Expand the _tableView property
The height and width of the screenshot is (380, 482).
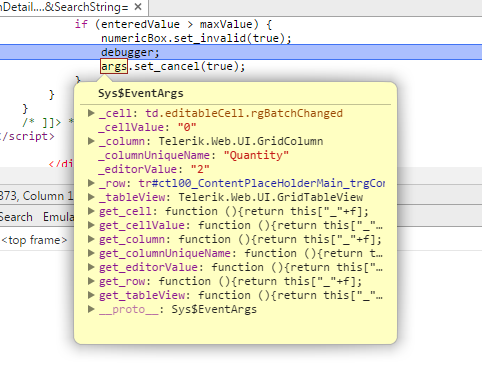click(x=91, y=197)
